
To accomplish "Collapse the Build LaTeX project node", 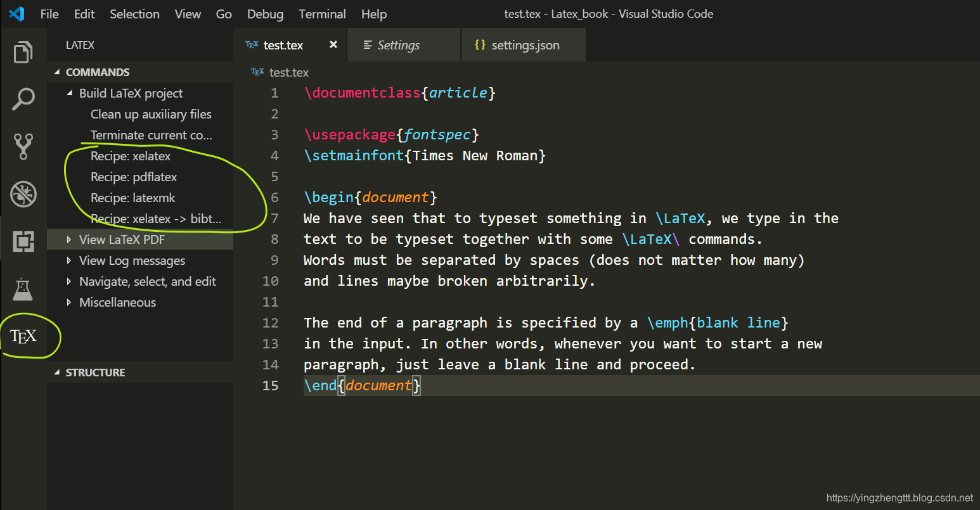I will tap(70, 92).
